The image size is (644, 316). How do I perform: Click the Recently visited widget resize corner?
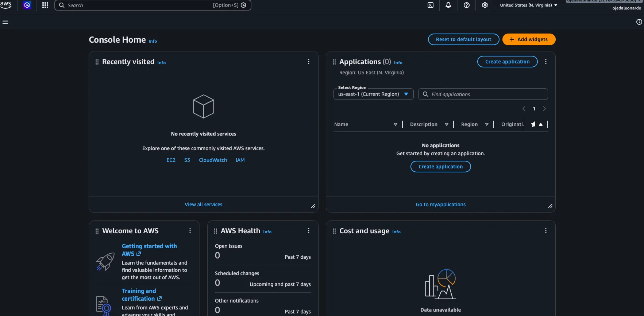pyautogui.click(x=313, y=206)
